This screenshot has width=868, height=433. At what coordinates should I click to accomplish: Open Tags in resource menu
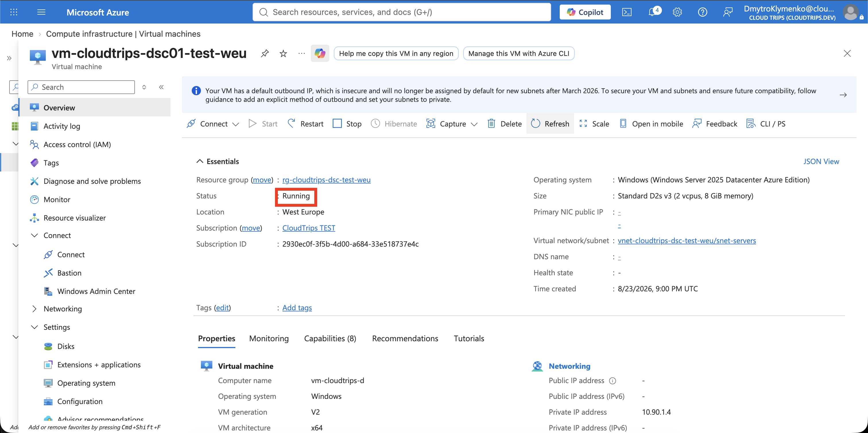pos(51,163)
